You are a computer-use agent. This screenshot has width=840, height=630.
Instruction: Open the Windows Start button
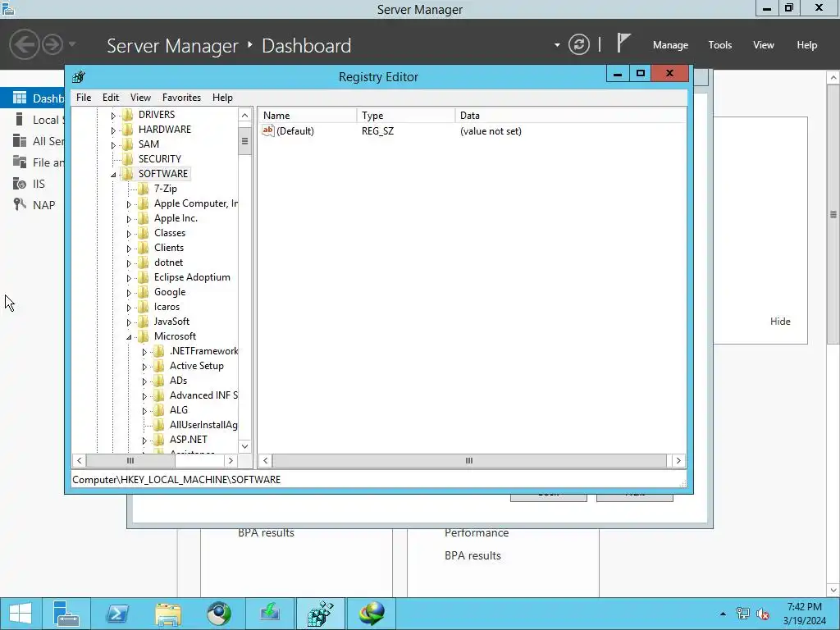pos(21,614)
